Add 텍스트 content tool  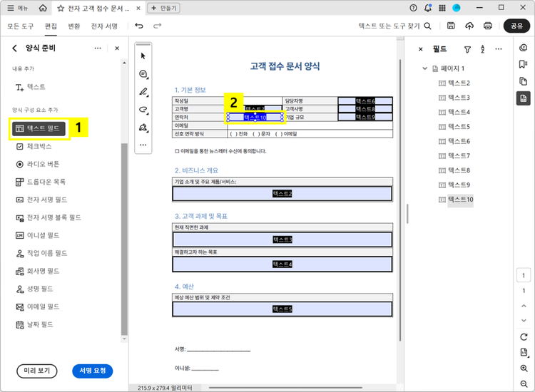coord(31,87)
